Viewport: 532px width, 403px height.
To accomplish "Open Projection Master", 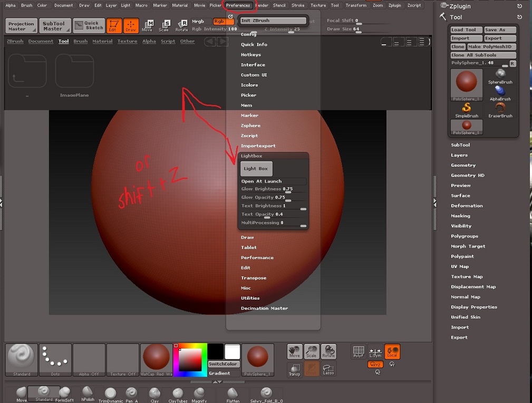I will pos(21,26).
